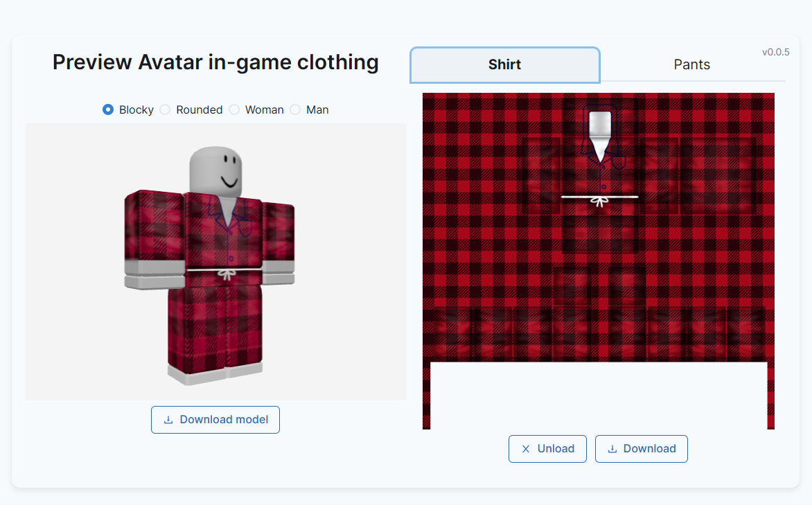This screenshot has width=812, height=505.
Task: Click the Download model button
Action: click(215, 420)
